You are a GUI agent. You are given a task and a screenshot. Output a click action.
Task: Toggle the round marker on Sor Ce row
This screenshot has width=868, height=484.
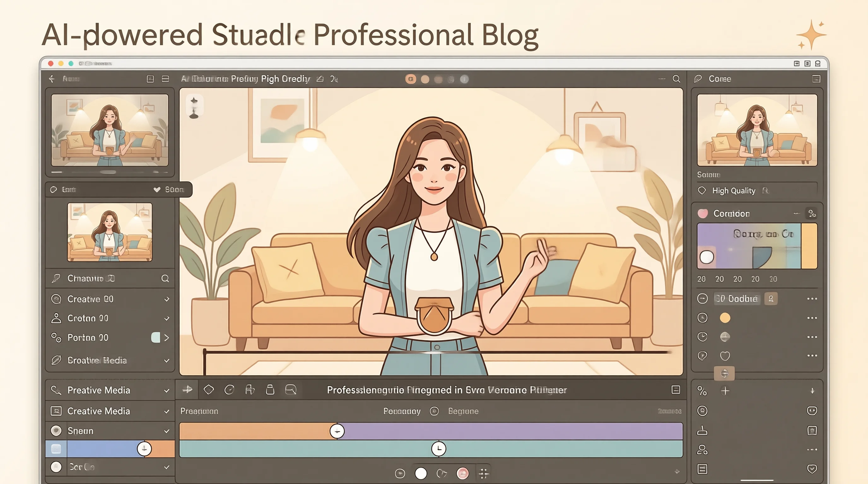point(56,467)
